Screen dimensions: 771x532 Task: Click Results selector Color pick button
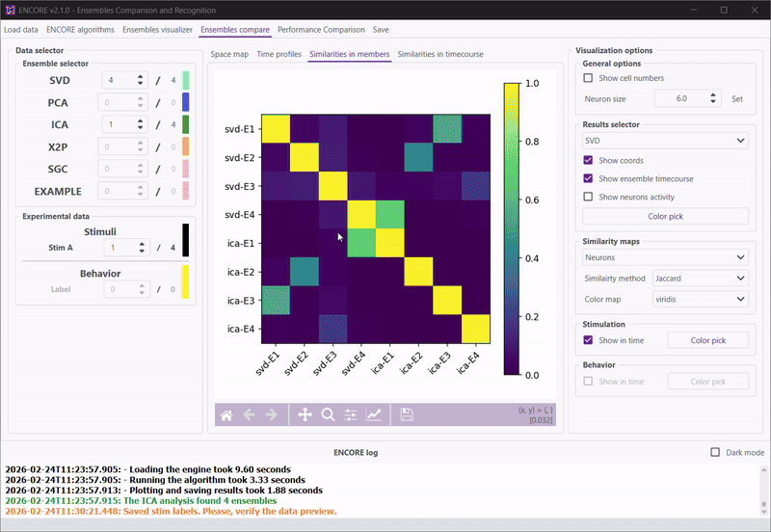(665, 216)
